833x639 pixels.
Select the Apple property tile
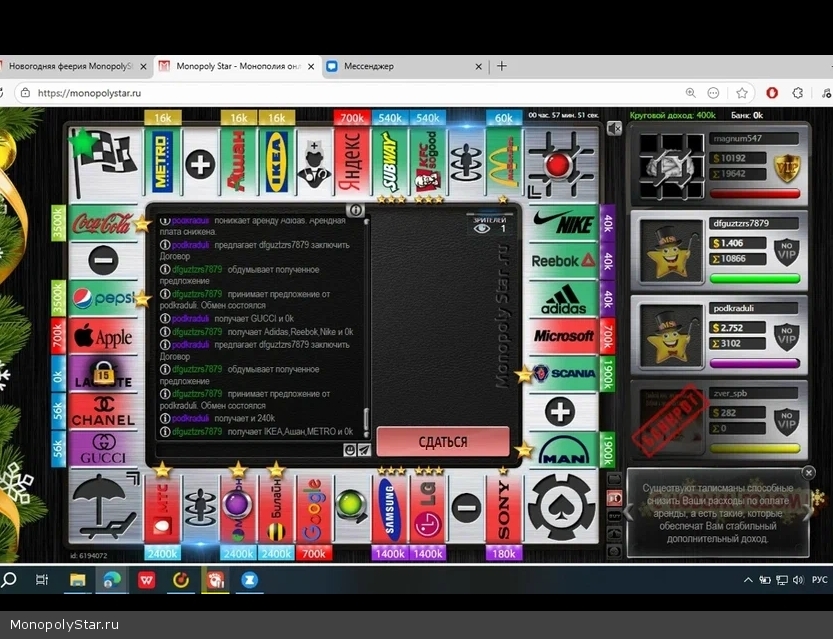[102, 337]
